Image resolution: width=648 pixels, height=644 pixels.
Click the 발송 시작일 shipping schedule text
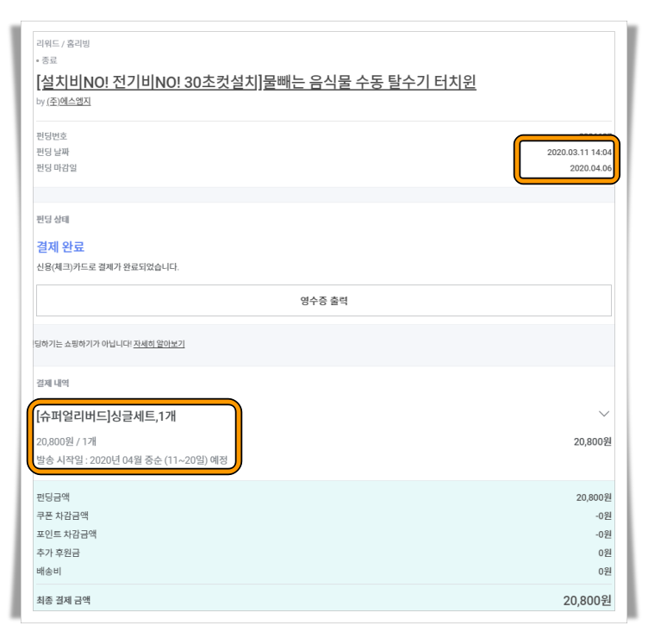coord(132,460)
